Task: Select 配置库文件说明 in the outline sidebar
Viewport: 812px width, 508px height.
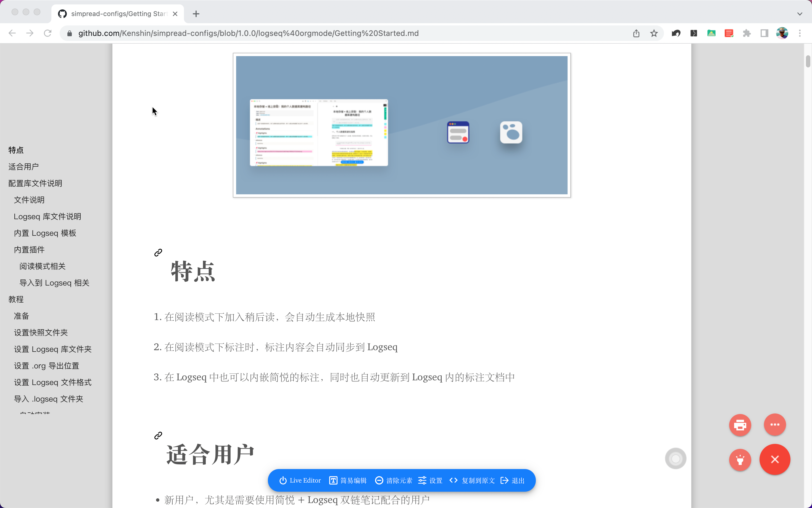Action: (35, 184)
